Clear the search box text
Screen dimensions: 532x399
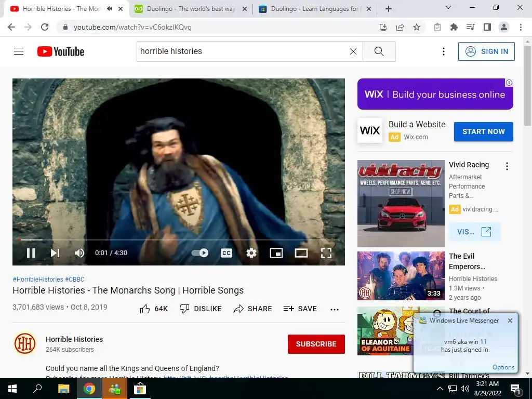coord(353,51)
